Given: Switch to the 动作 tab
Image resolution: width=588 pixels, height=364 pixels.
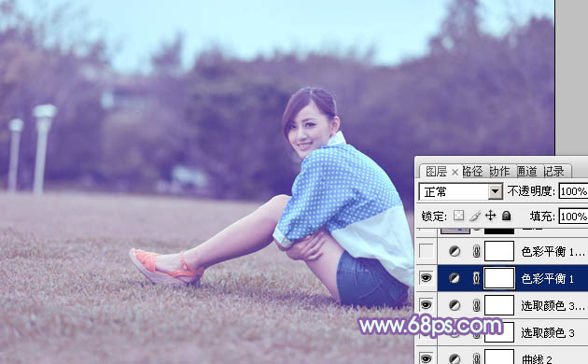Looking at the screenshot, I should pos(500,172).
